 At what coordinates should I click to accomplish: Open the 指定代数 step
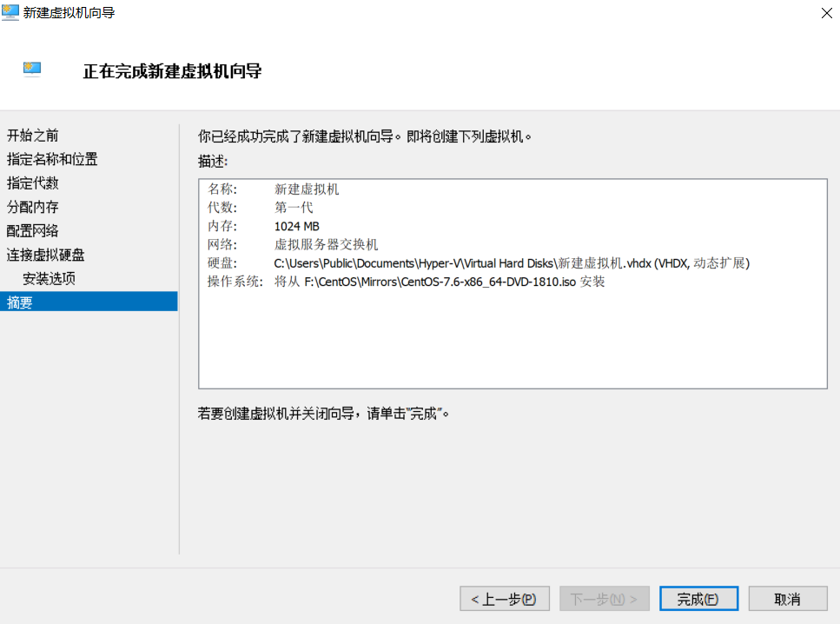[x=33, y=183]
